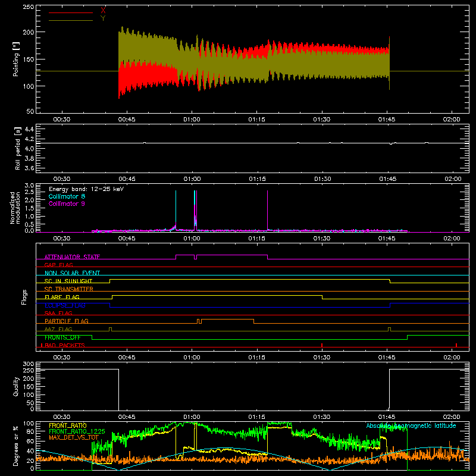Select the Normalized modulation axis title

click(15, 208)
